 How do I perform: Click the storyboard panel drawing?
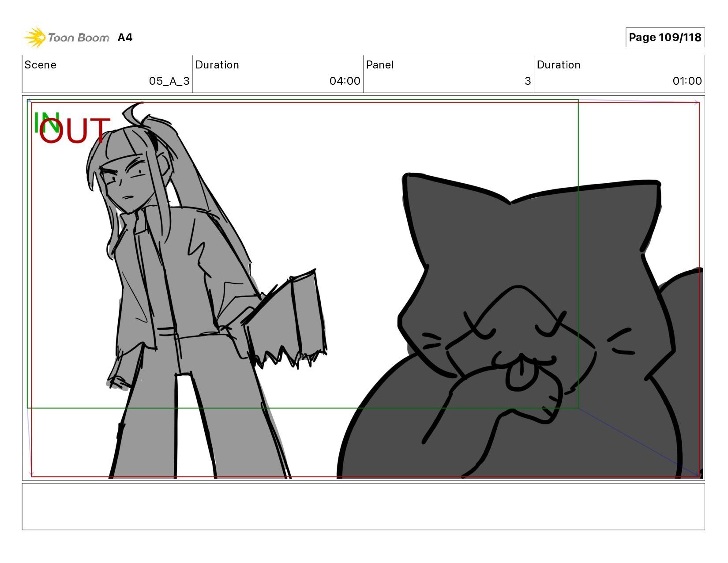[363, 288]
